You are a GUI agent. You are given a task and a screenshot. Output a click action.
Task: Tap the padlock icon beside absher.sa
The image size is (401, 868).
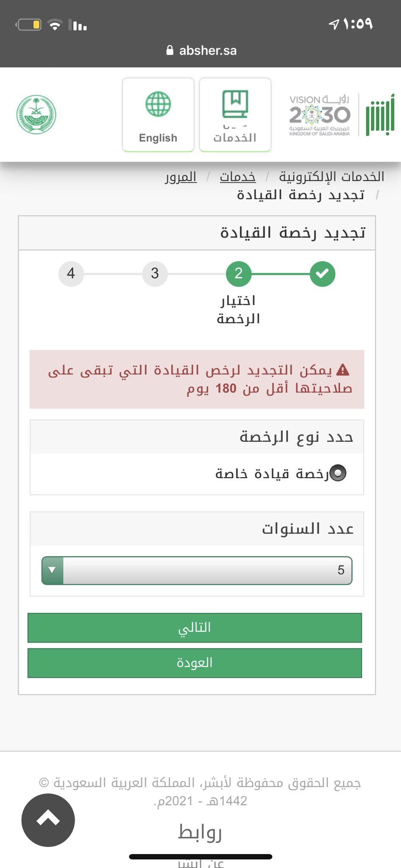pos(170,50)
